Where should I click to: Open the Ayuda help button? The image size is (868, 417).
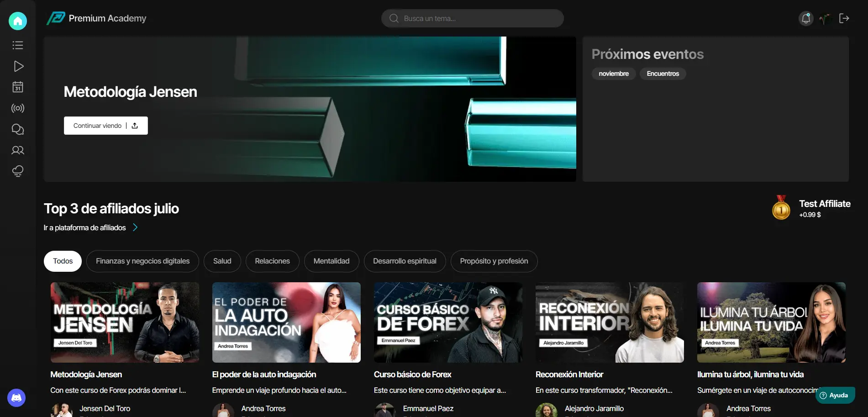[x=834, y=396]
